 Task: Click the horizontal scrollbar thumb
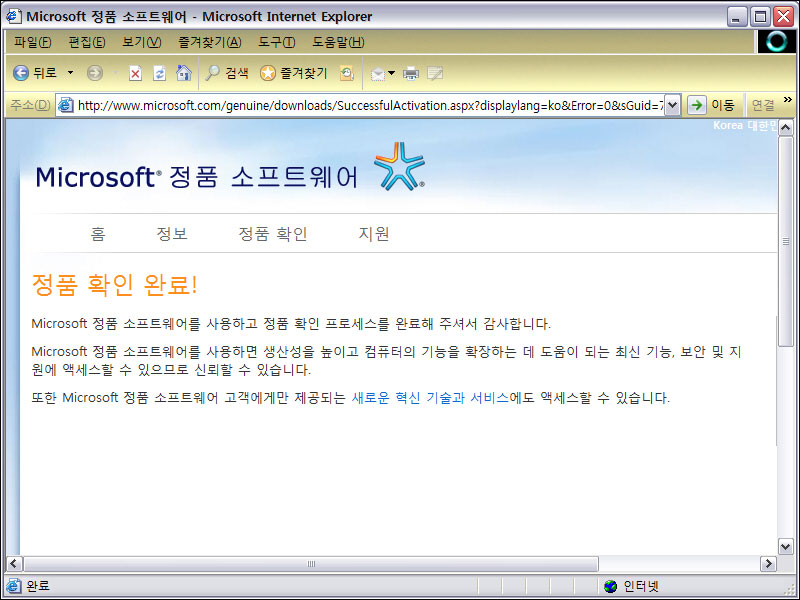click(311, 564)
